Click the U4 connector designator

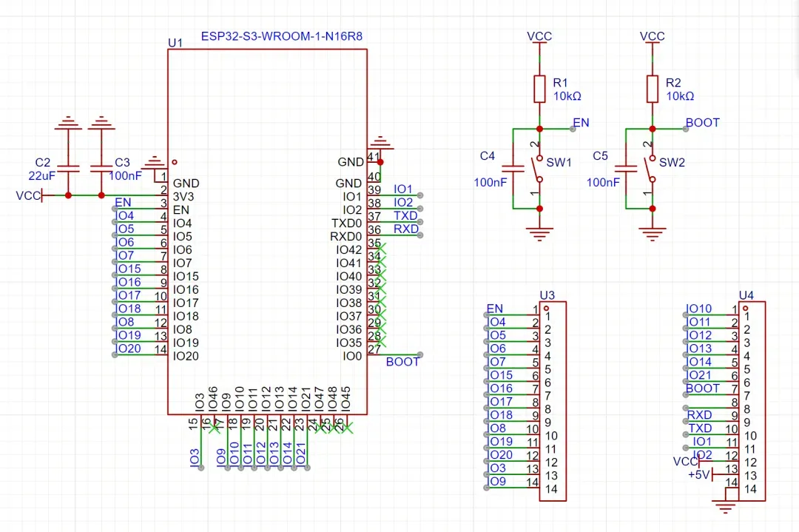(746, 295)
